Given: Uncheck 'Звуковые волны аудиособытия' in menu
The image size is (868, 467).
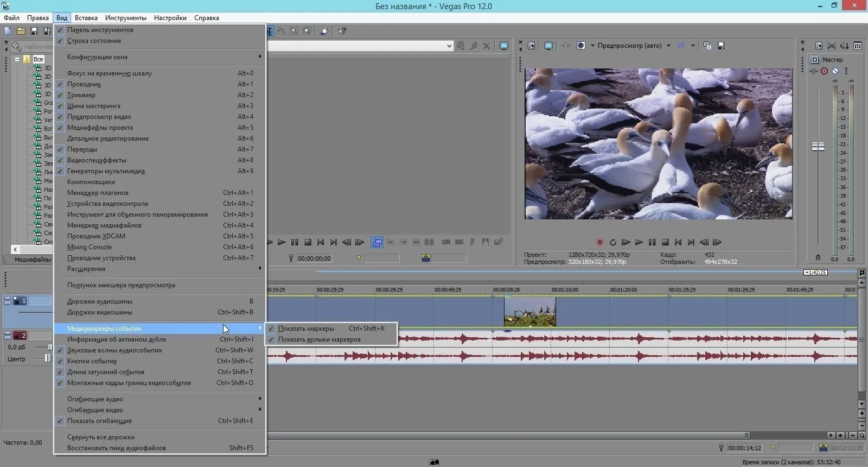Looking at the screenshot, I should click(x=114, y=350).
